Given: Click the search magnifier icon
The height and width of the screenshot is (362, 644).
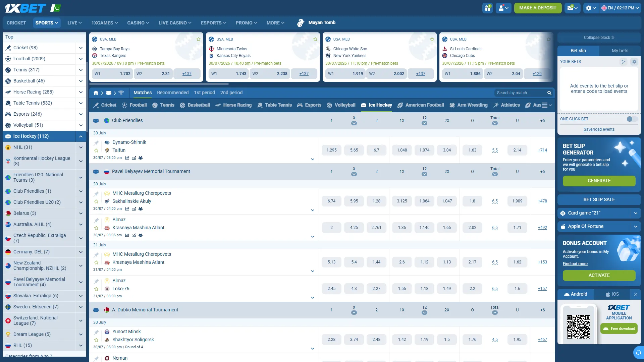Looking at the screenshot, I should pyautogui.click(x=549, y=93).
